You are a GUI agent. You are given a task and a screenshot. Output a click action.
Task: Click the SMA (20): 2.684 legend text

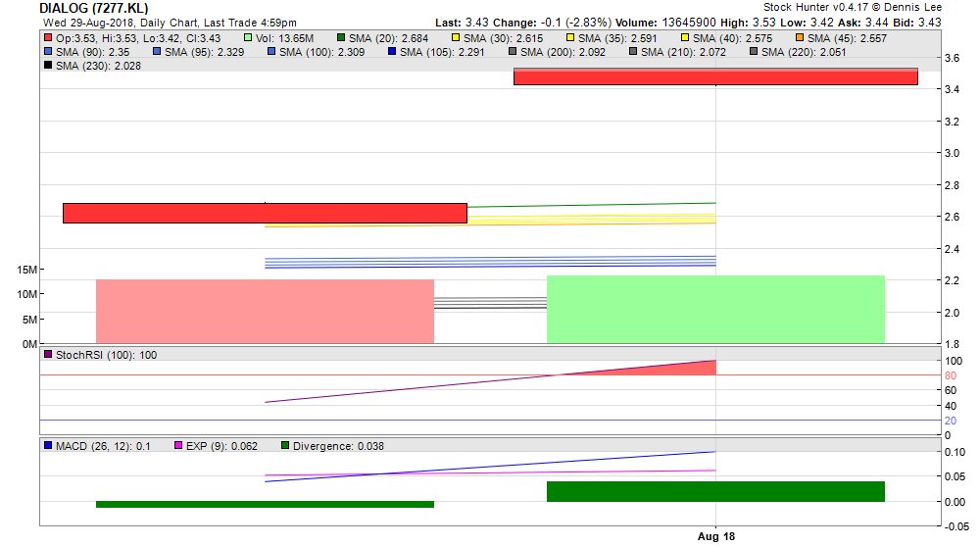[x=389, y=38]
